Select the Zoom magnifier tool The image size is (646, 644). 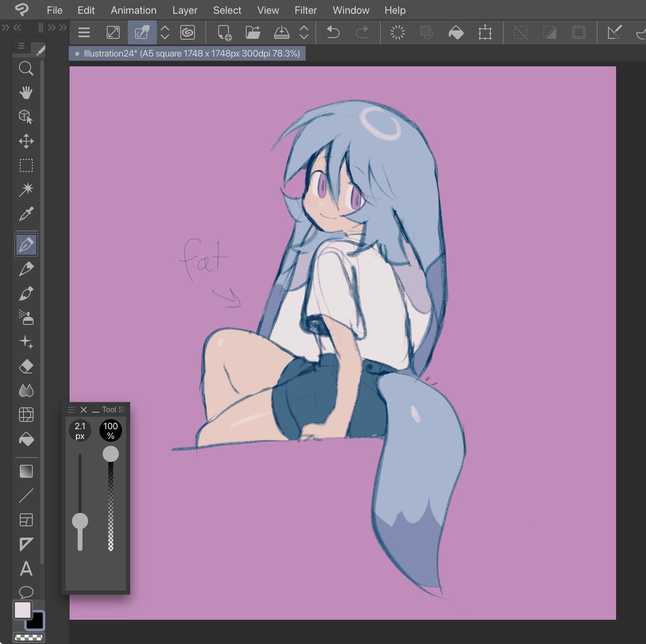pyautogui.click(x=26, y=68)
